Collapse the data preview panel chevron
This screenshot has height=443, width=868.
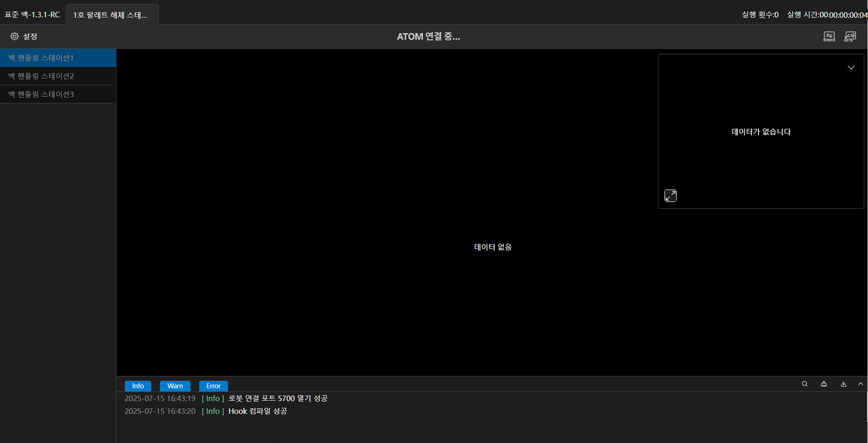(851, 68)
